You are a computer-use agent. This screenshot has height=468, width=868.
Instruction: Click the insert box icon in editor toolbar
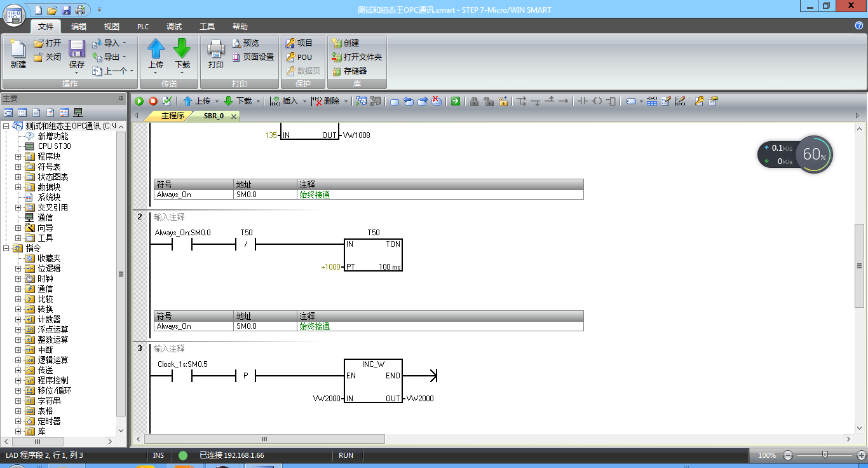click(611, 101)
